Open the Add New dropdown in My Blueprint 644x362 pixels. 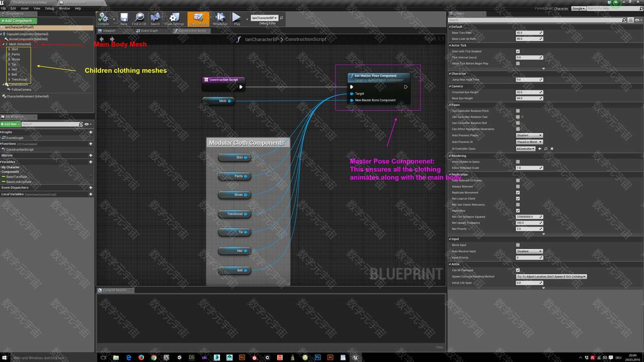pyautogui.click(x=10, y=124)
